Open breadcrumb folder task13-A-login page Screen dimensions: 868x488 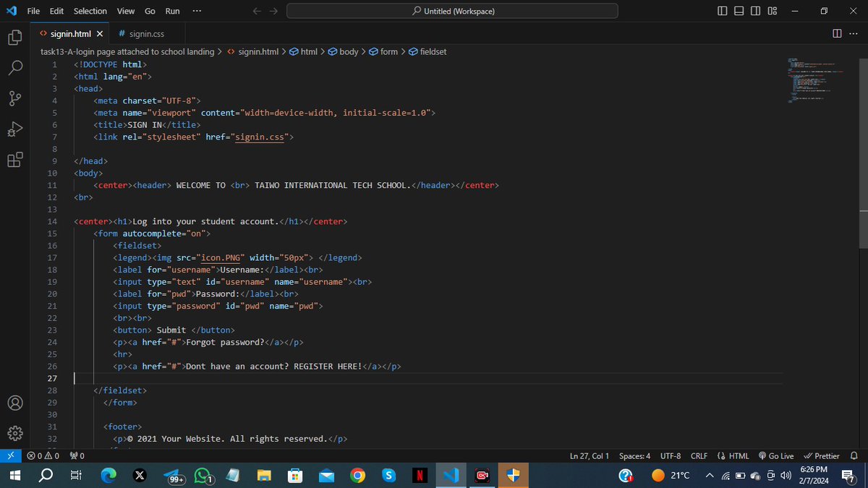pyautogui.click(x=127, y=51)
